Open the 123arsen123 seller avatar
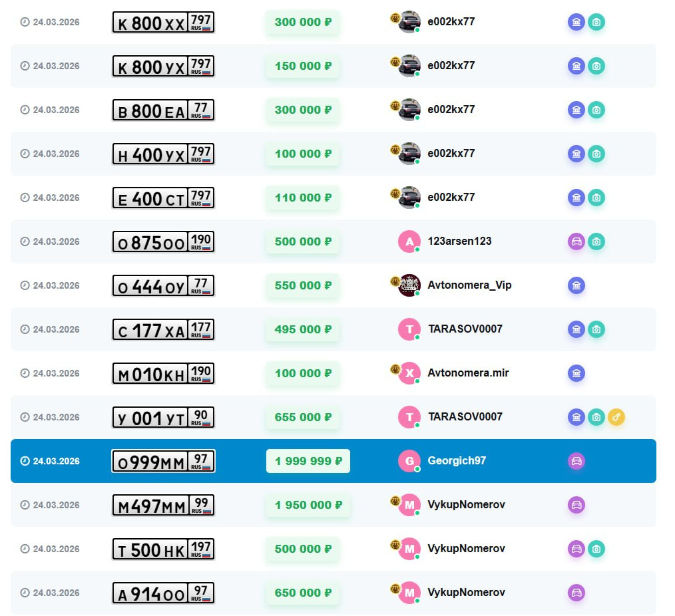Image resolution: width=675 pixels, height=616 pixels. coord(409,241)
